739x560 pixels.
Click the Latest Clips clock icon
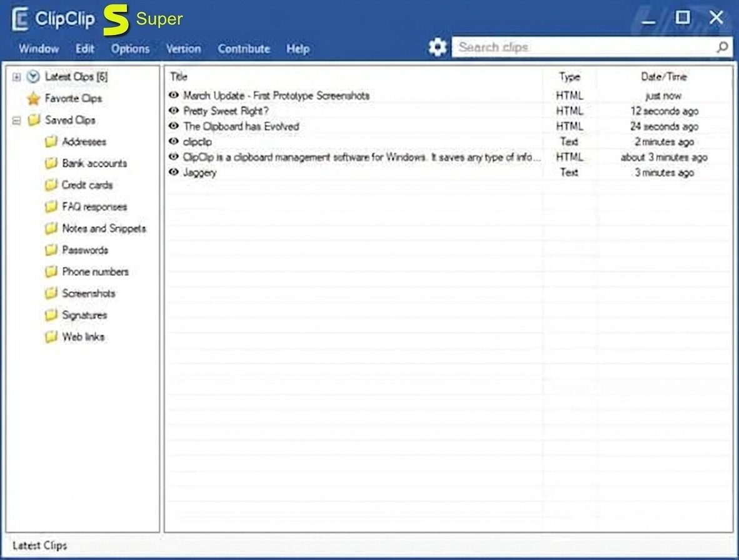(x=33, y=76)
